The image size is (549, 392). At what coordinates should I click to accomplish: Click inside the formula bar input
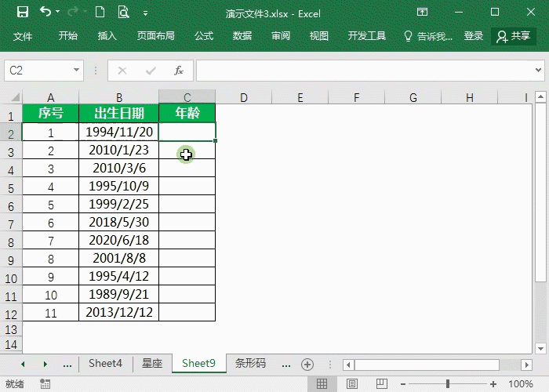[x=364, y=71]
